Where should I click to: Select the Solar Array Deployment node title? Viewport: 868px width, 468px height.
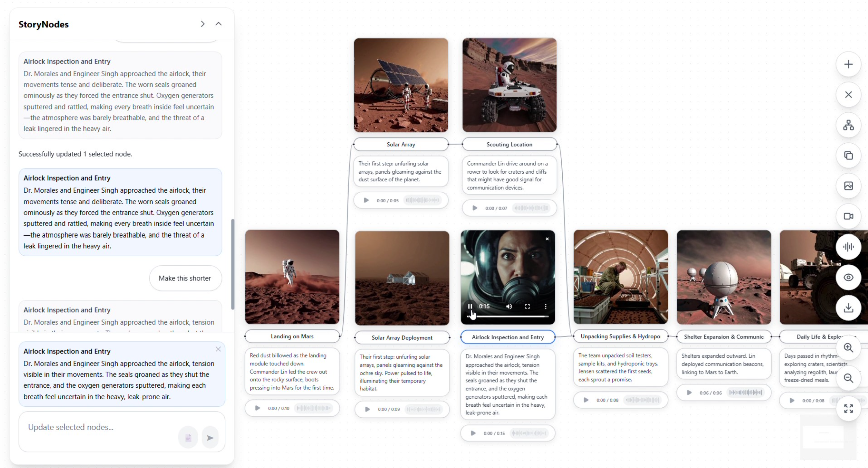(x=402, y=338)
